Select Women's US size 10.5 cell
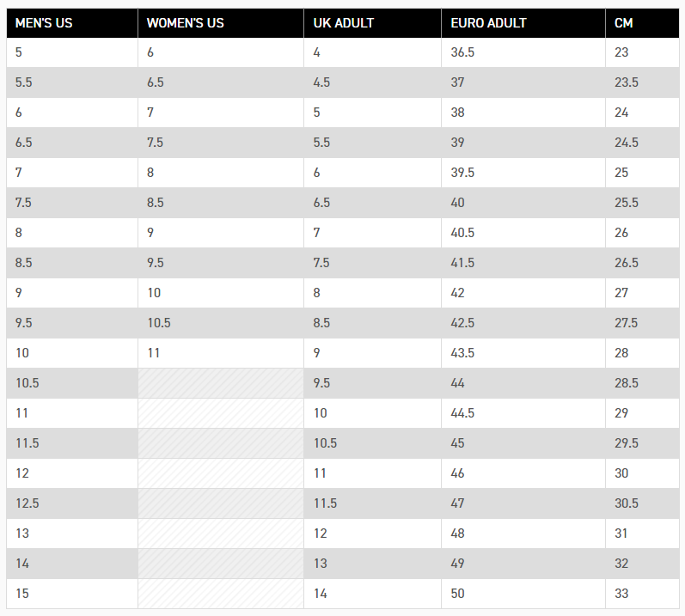685x616 pixels. coord(221,323)
